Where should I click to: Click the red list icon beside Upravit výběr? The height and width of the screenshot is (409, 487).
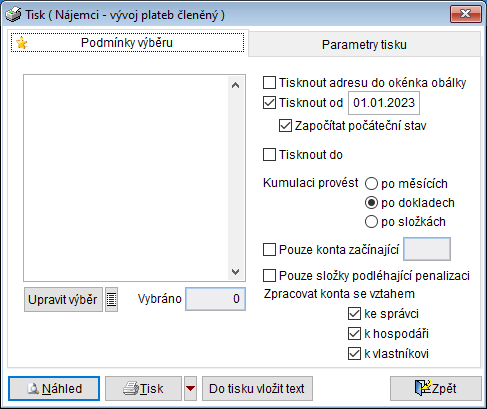[x=112, y=299]
